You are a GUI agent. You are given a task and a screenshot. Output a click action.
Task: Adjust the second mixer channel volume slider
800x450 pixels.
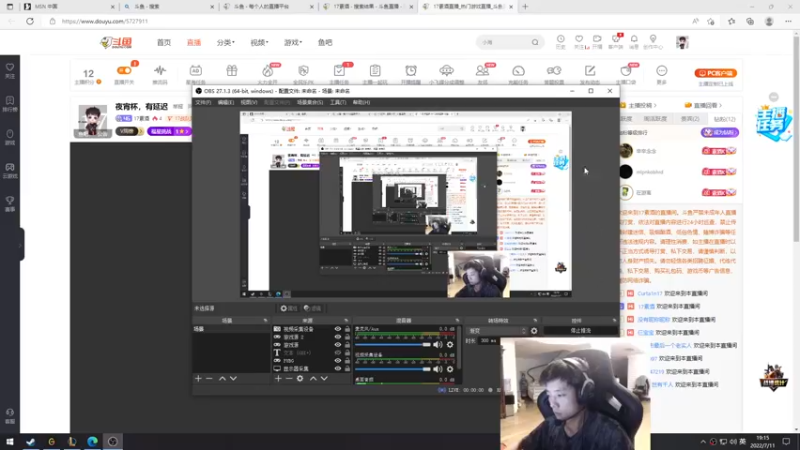point(393,369)
